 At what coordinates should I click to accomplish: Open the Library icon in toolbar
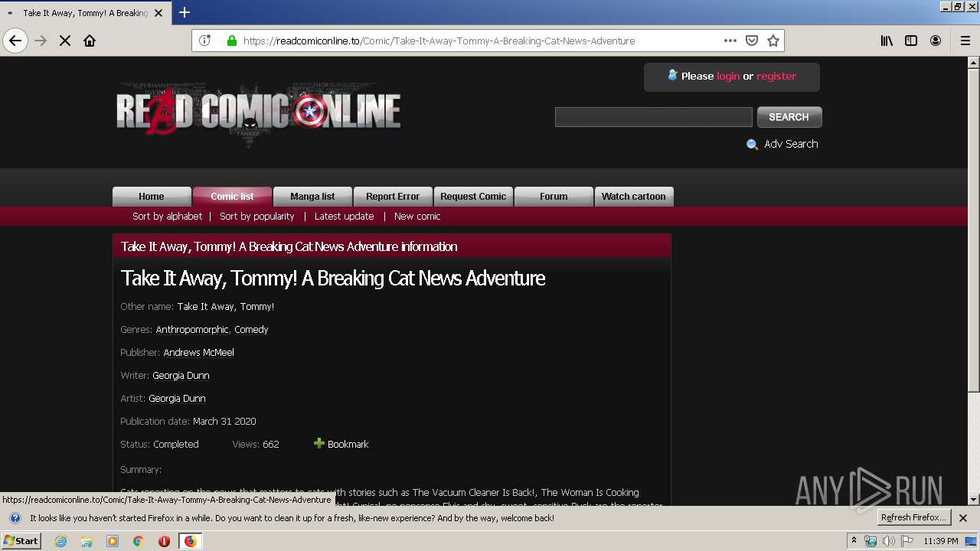click(887, 41)
